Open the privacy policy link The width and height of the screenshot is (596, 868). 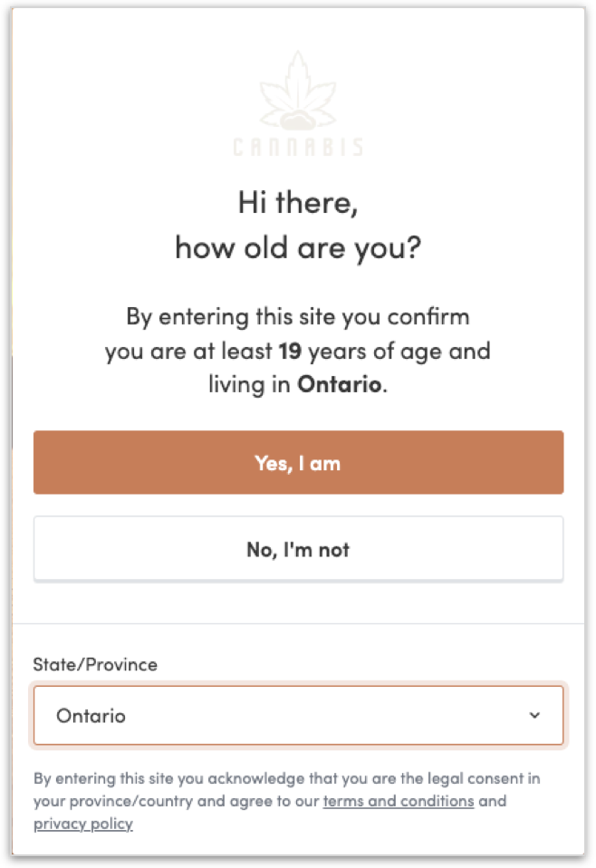click(83, 824)
